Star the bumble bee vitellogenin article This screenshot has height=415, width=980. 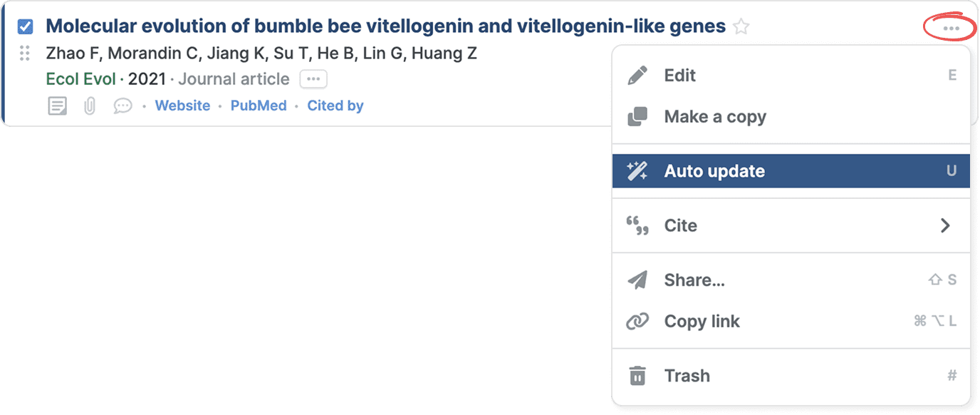741,27
